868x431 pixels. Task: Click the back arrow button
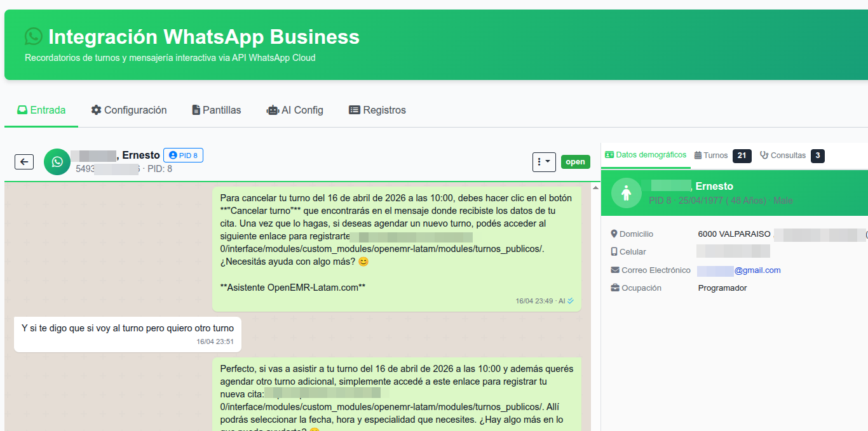coord(24,162)
